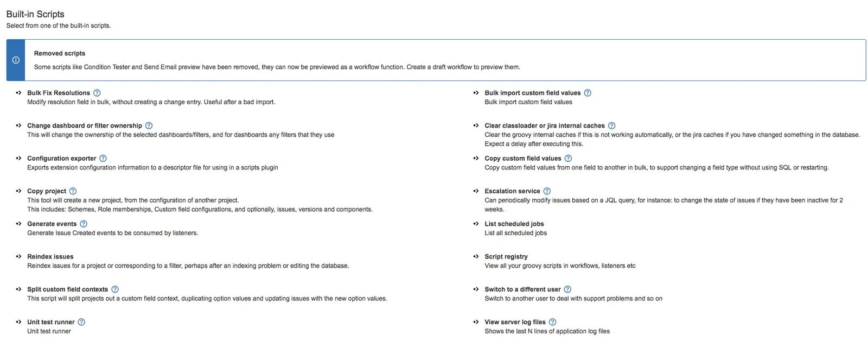This screenshot has width=868, height=353.
Task: Select the Reindex issues script
Action: click(50, 256)
